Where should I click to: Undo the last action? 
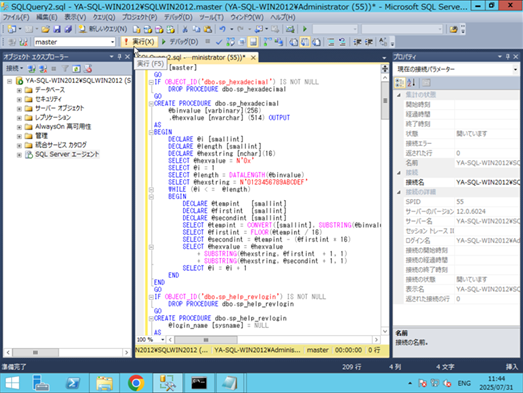pyautogui.click(x=222, y=29)
